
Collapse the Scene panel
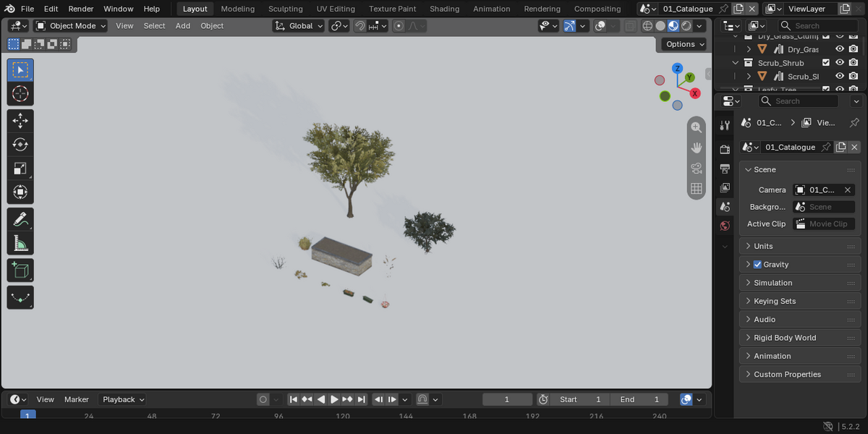coord(800,169)
